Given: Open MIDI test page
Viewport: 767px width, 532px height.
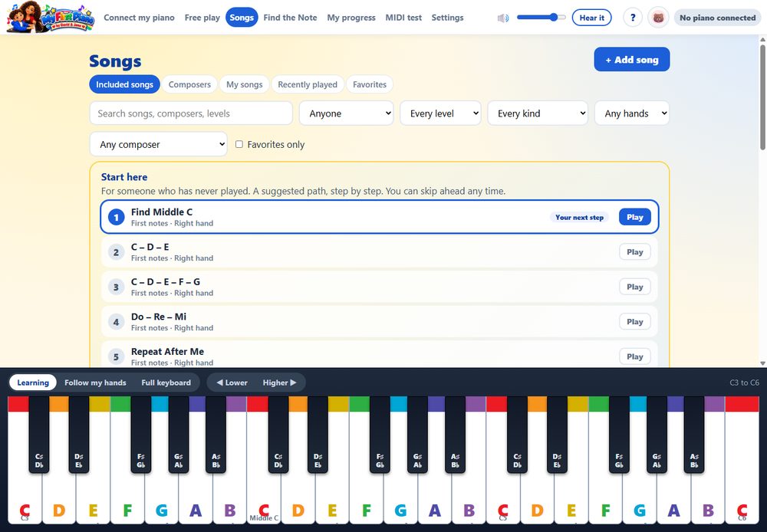Looking at the screenshot, I should point(403,18).
